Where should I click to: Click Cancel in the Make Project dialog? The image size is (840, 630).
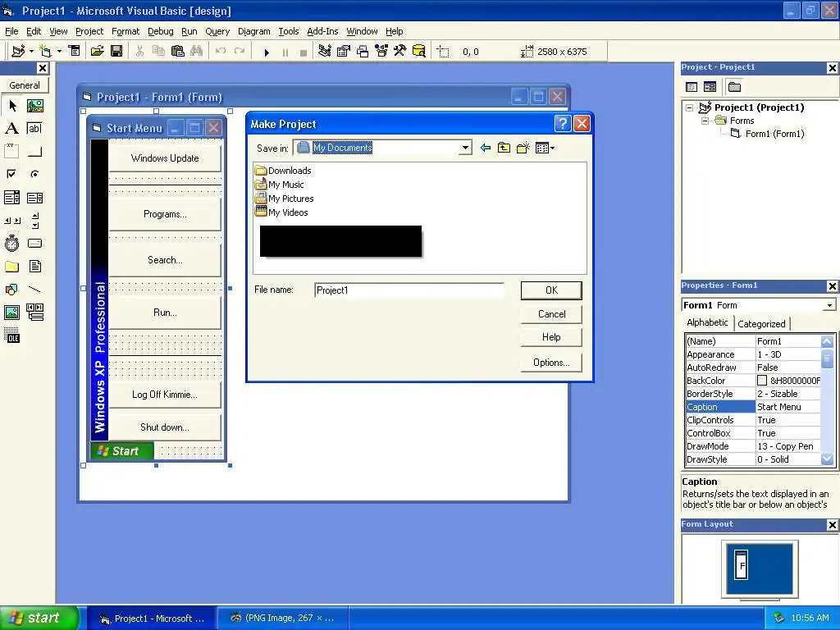(x=551, y=314)
